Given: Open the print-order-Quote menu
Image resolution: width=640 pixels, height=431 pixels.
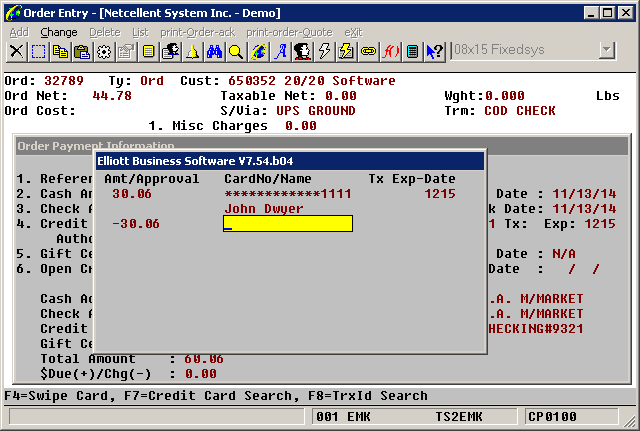Looking at the screenshot, I should [289, 32].
